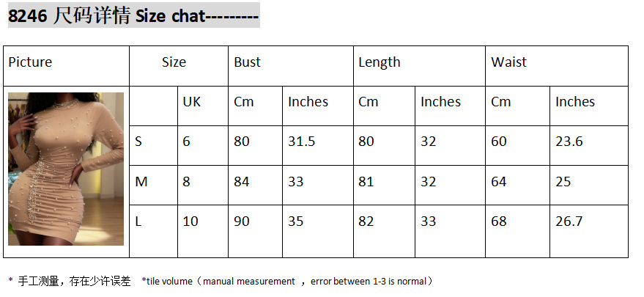Select waist 64 cm cell

coord(499,181)
